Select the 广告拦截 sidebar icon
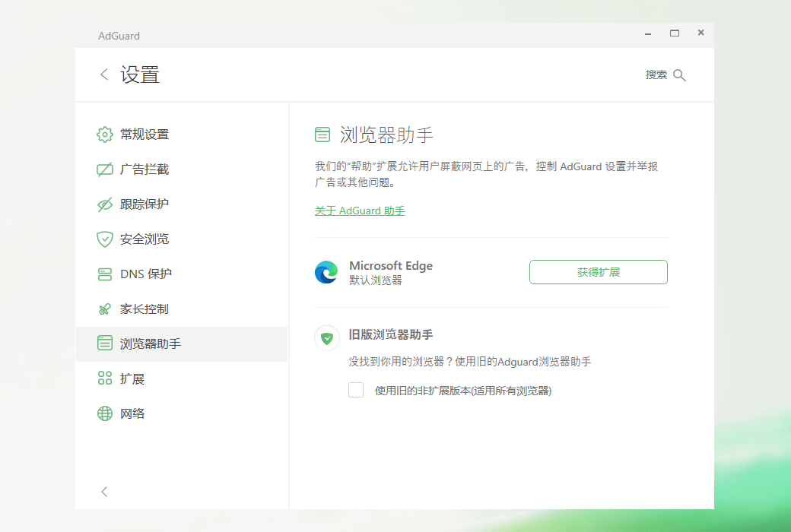Screen dimensions: 791x532 click(104, 169)
